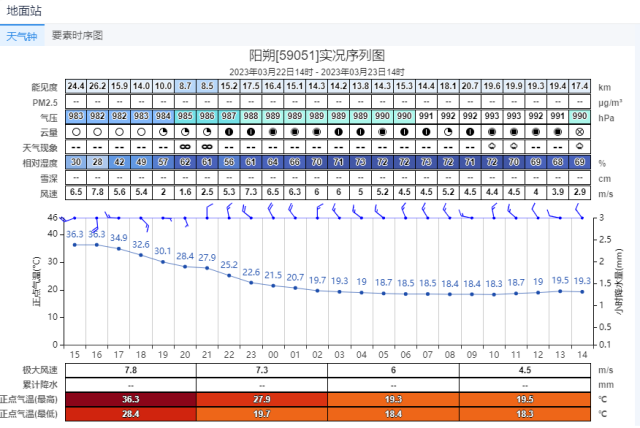
Task: Switch to the 天气钟 tab
Action: tap(20, 36)
